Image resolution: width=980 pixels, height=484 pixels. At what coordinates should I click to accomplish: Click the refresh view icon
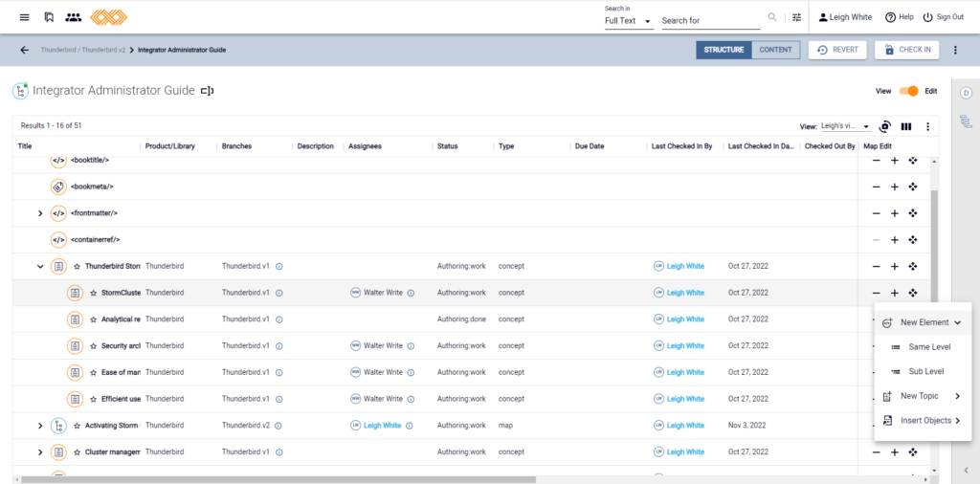click(x=885, y=126)
